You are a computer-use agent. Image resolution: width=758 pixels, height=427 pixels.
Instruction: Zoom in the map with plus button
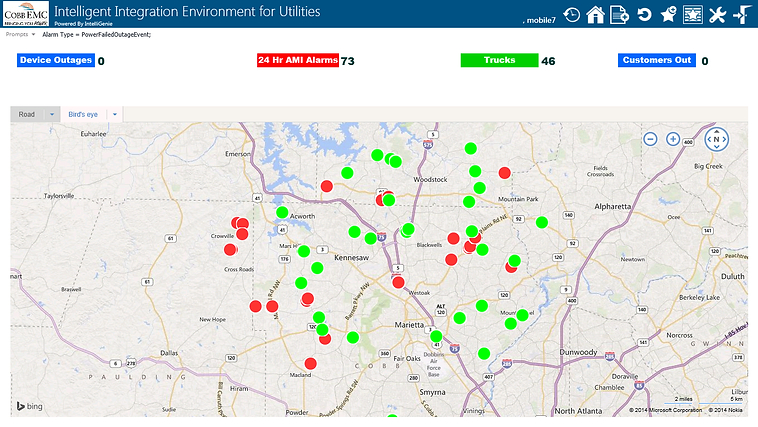click(x=673, y=139)
